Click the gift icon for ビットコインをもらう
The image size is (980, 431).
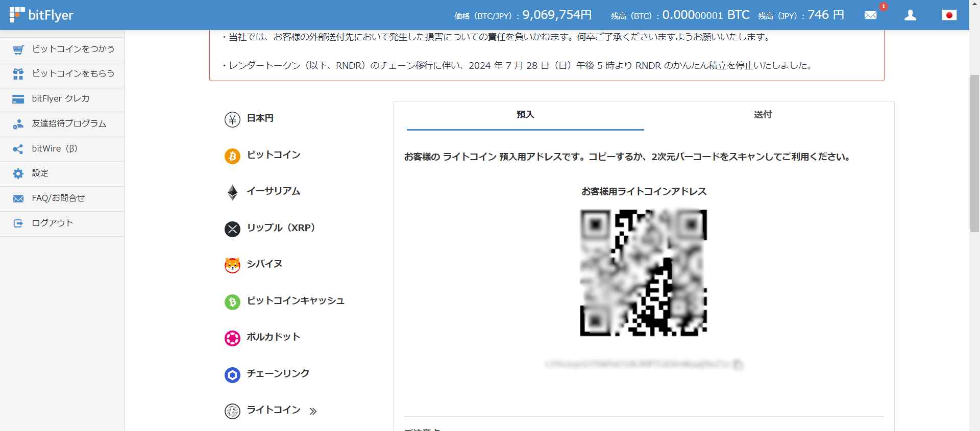point(18,74)
